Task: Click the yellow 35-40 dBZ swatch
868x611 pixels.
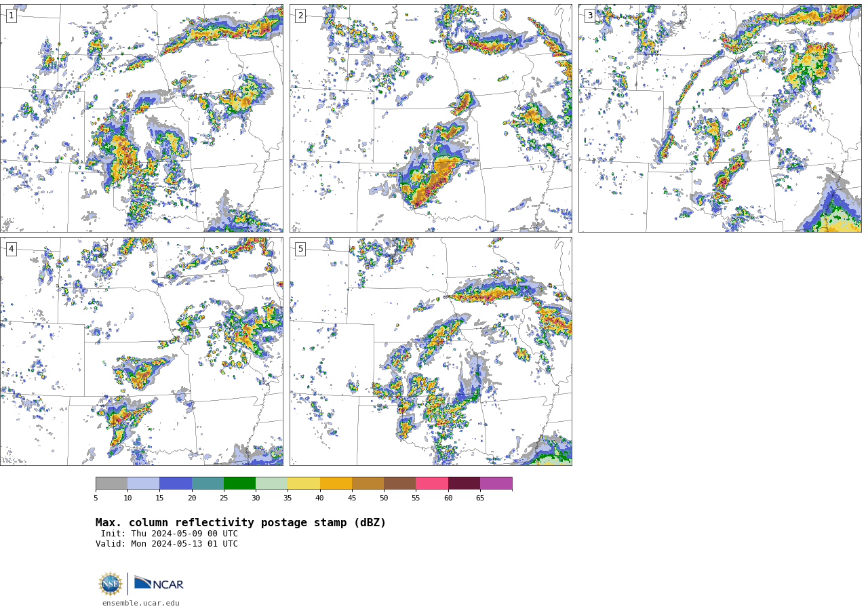Action: coord(304,484)
